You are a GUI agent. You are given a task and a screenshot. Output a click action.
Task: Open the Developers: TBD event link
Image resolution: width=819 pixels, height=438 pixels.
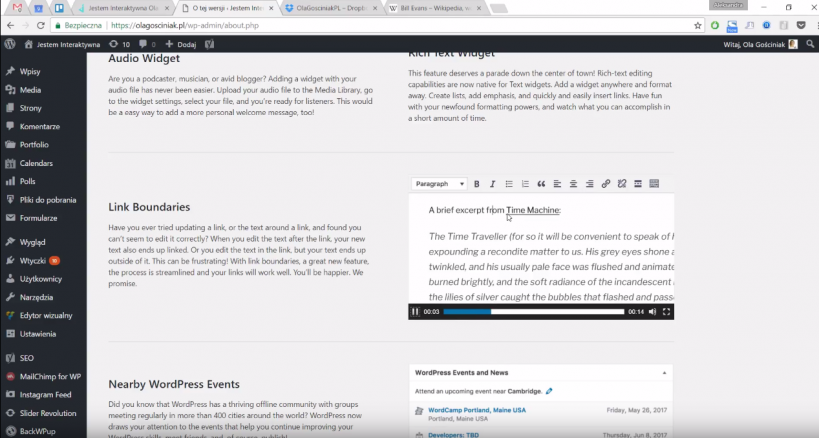[453, 435]
